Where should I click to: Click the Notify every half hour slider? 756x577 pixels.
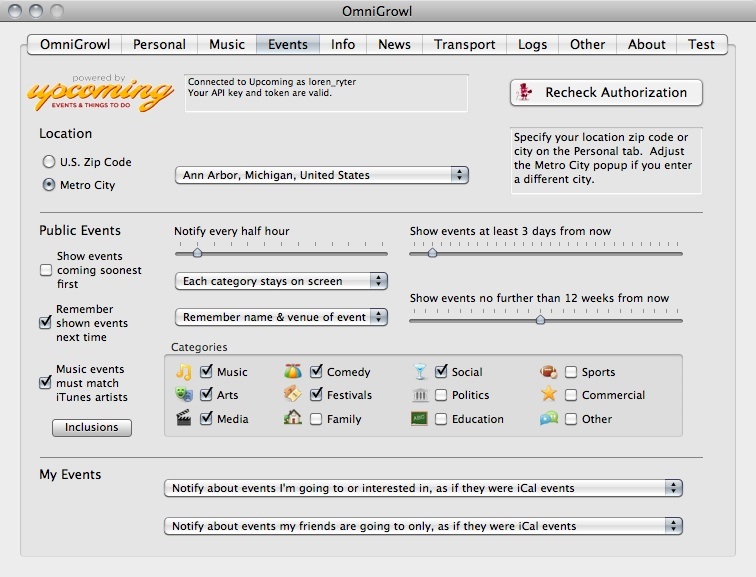click(x=281, y=251)
